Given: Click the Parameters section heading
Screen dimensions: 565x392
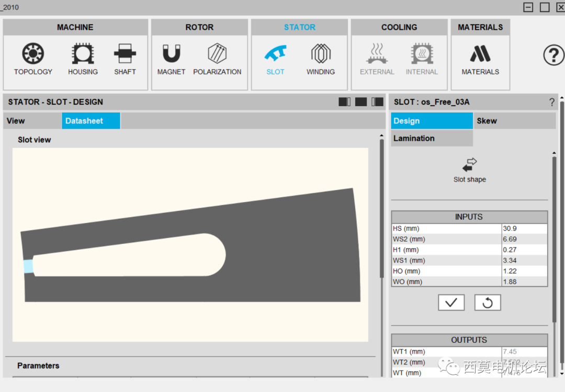Looking at the screenshot, I should pos(38,366).
